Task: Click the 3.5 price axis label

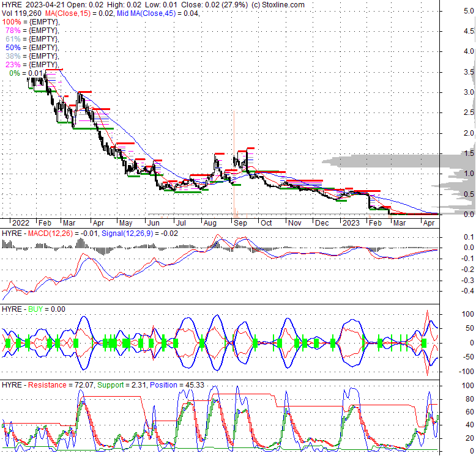Action: pos(469,72)
